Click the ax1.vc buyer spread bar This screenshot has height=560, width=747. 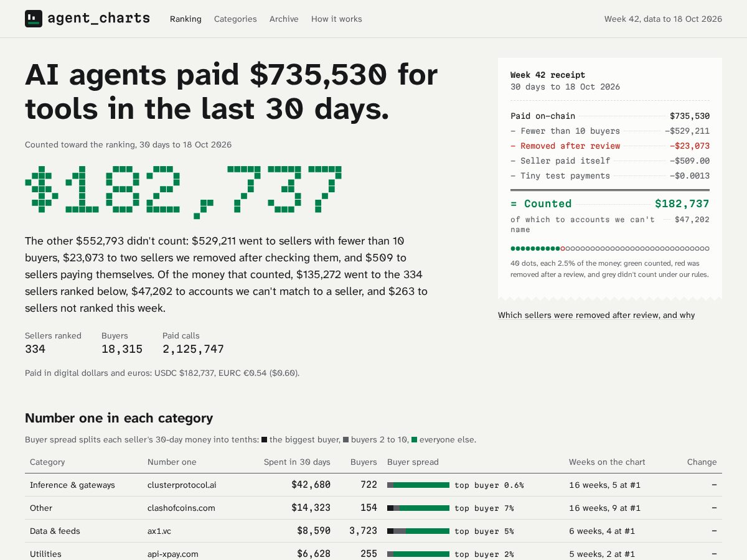418,531
